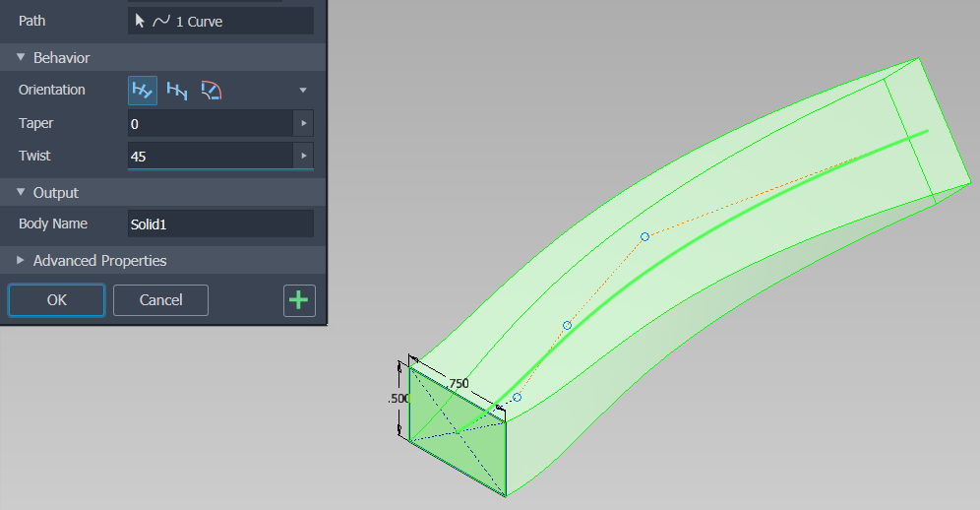Click the Orientation label
The height and width of the screenshot is (510, 980).
point(52,91)
